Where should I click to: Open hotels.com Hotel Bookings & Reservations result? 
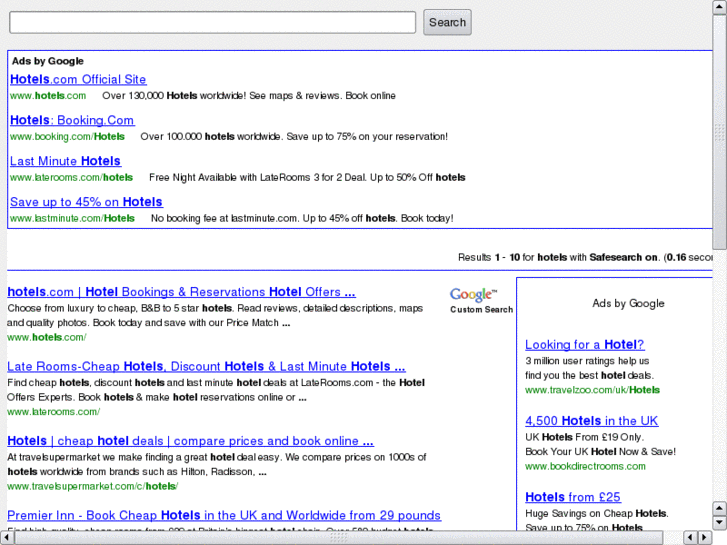[x=181, y=292]
